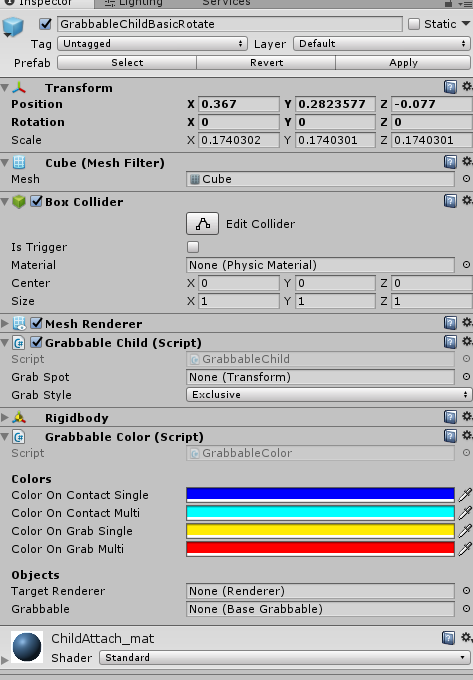473x680 pixels.
Task: Open Mesh Renderer help icon
Action: pos(450,323)
